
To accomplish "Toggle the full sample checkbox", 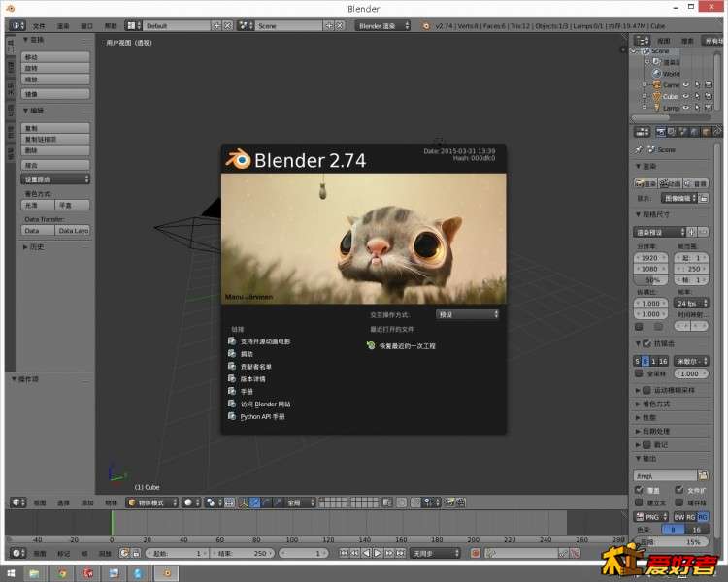I will click(639, 373).
